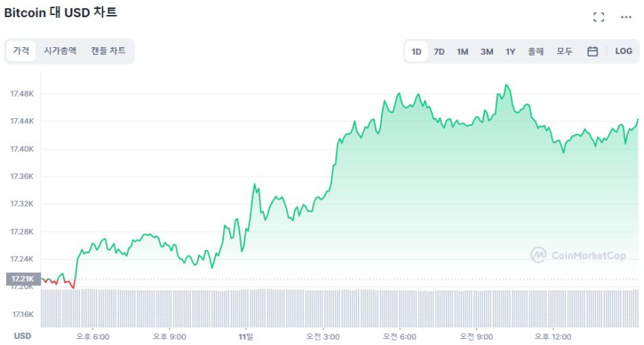Image resolution: width=644 pixels, height=345 pixels.
Task: Open the three-dot more options menu
Action: point(626,17)
